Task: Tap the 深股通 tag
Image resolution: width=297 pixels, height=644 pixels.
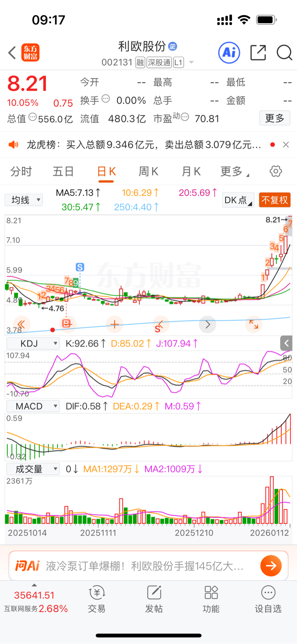Action: 159,62
